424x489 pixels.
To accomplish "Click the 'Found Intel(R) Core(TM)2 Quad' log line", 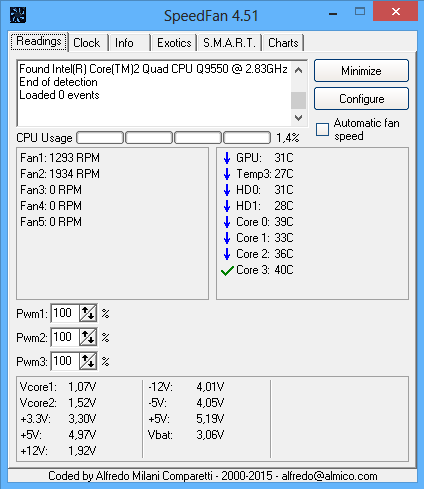I will pos(153,69).
